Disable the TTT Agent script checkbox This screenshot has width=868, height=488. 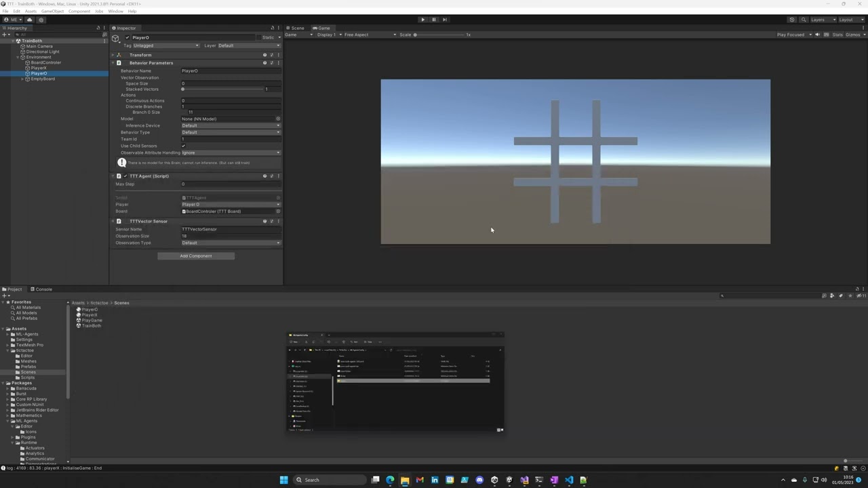coord(125,176)
